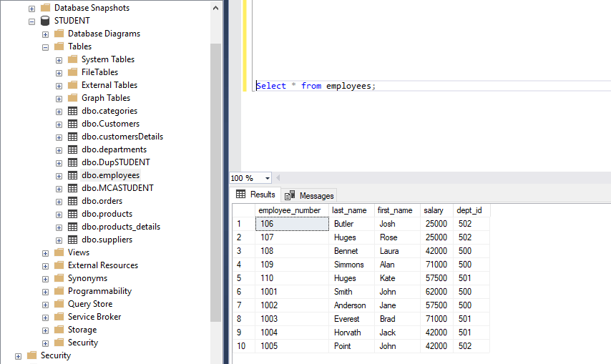Viewport: 611px width, 364px height.
Task: Click the cell with employee number 106
Action: [x=292, y=224]
